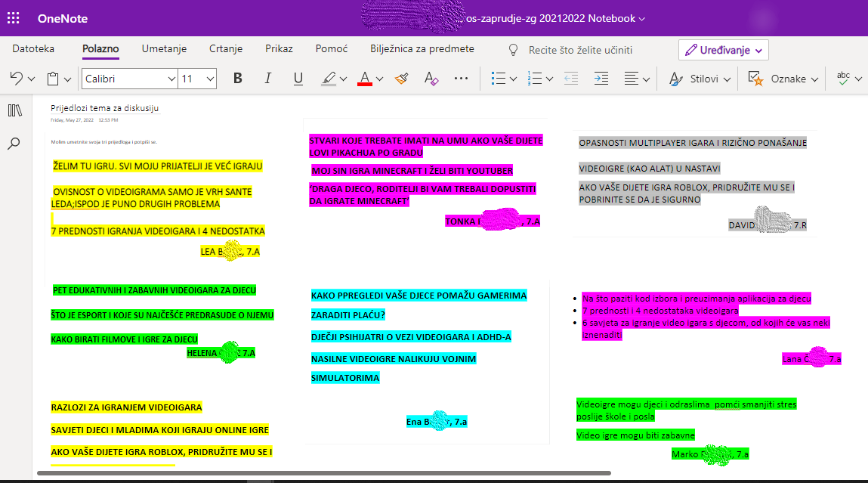Image resolution: width=868 pixels, height=483 pixels.
Task: Click the Stilovi button label
Action: click(x=704, y=79)
